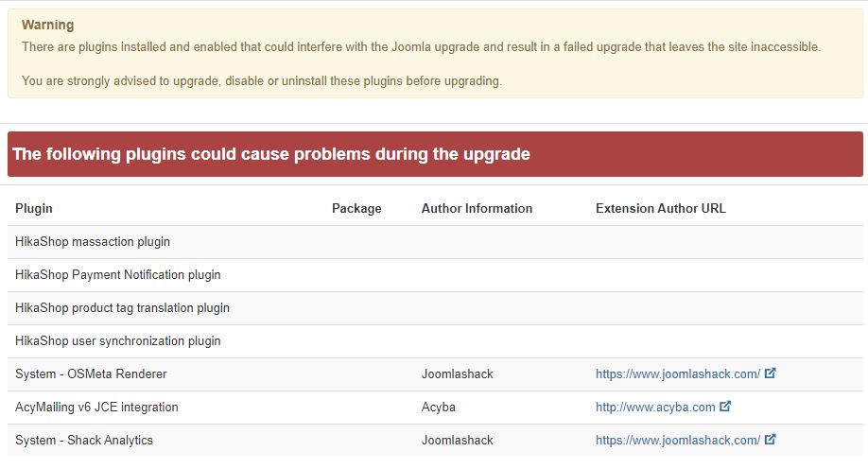
Task: Click the Plugin column header
Action: coord(34,209)
